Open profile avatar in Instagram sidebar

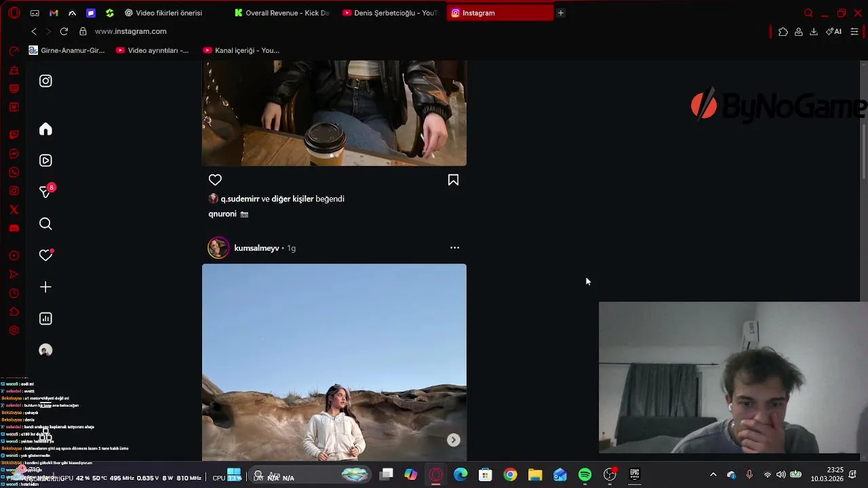[45, 350]
